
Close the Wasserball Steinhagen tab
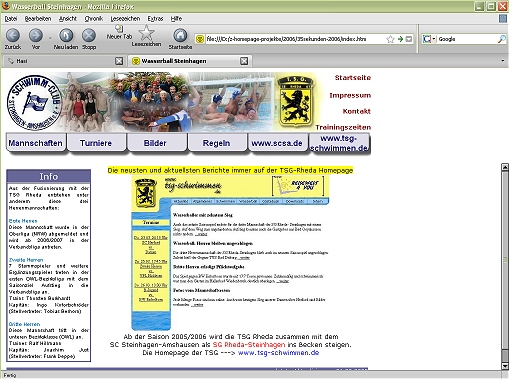coord(244,61)
